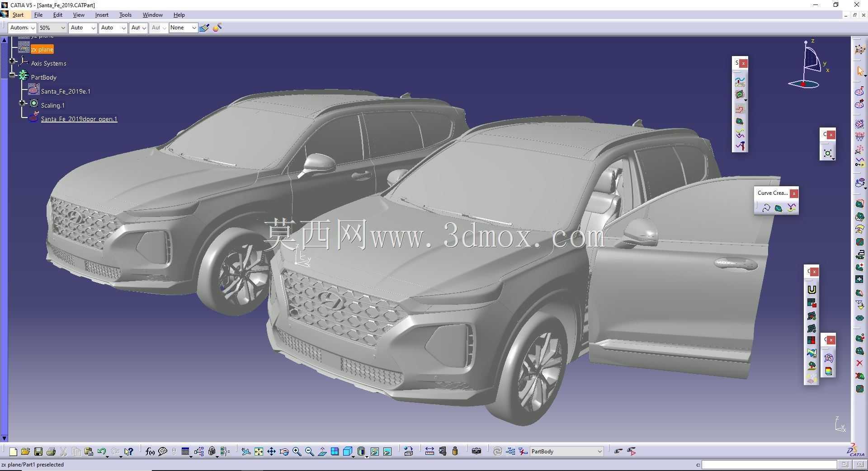The height and width of the screenshot is (471, 868).
Task: Click the Print icon in the bottom toolbar
Action: point(51,451)
